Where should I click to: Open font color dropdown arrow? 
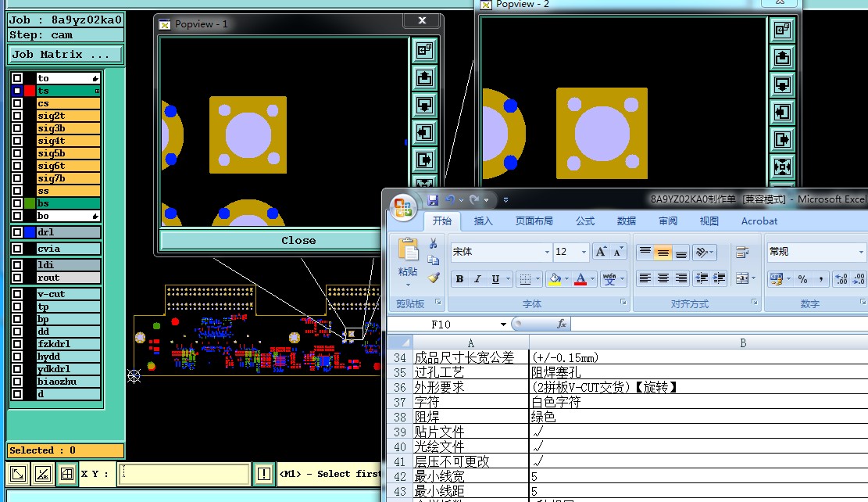[x=592, y=279]
